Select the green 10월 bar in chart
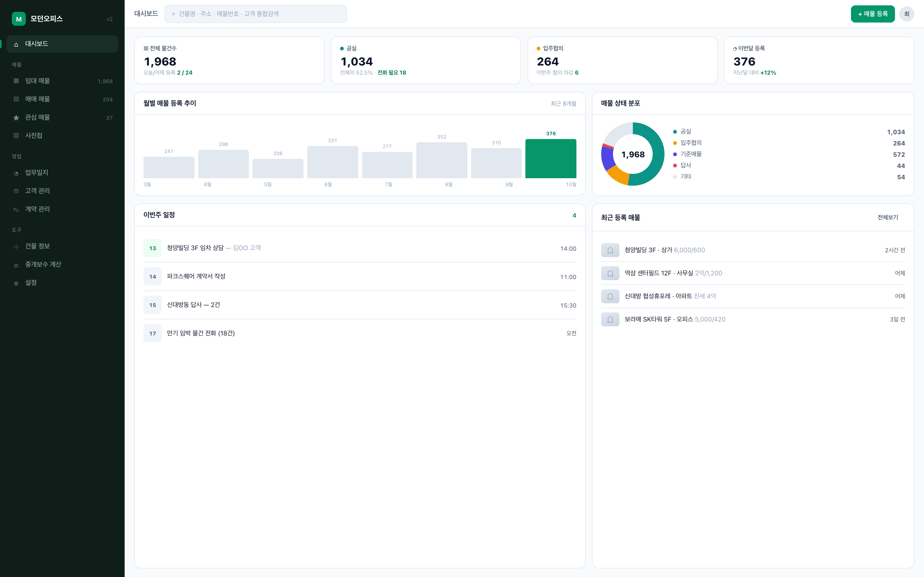Image resolution: width=924 pixels, height=577 pixels. pyautogui.click(x=551, y=158)
